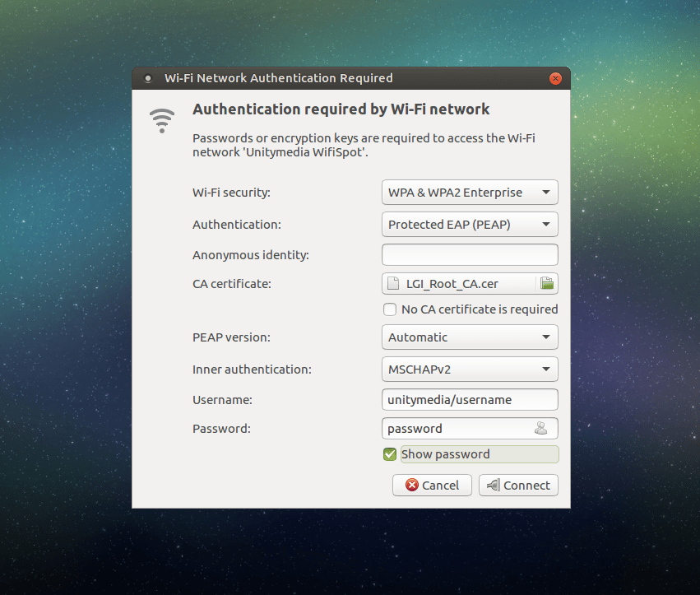Open the Inner authentication MSCHAPv2 dropdown
Viewport: 700px width, 595px height.
(470, 369)
